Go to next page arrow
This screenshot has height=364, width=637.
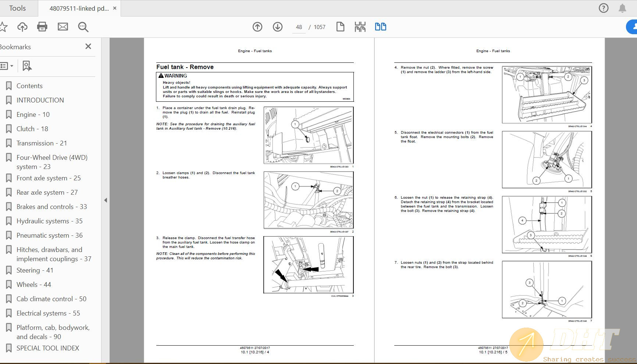pos(278,27)
